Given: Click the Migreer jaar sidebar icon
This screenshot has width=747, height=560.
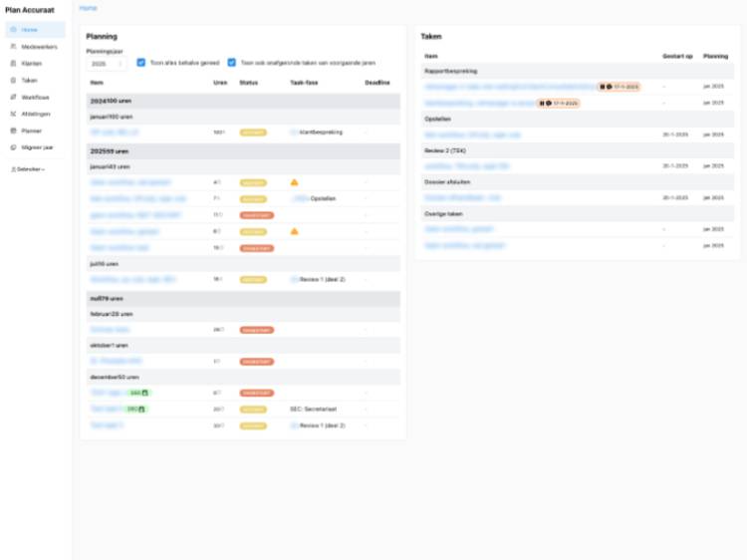Looking at the screenshot, I should [13, 146].
